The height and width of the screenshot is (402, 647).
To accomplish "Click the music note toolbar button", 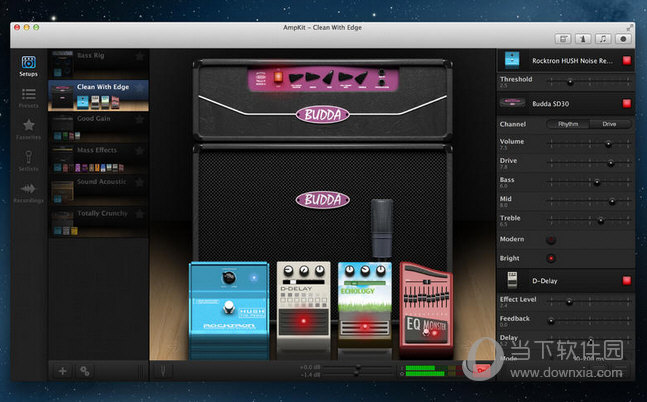I will coord(603,39).
